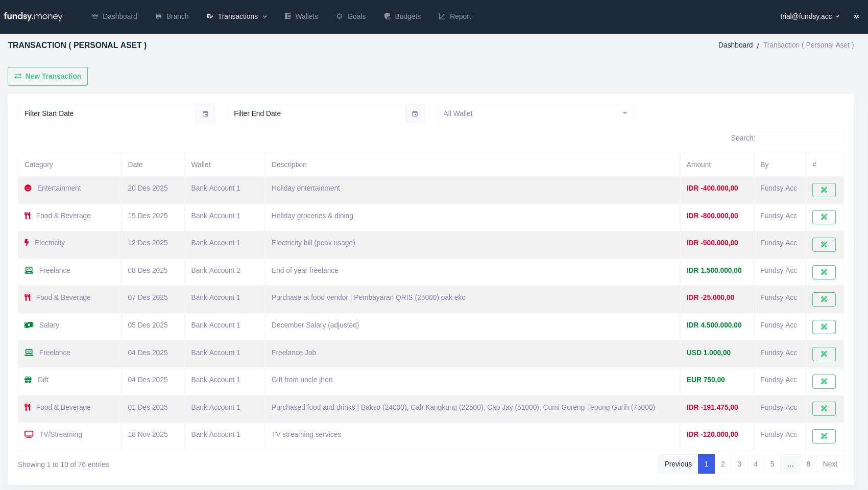Open the Transactions menu dropdown
Screen dimensions: 868x490
[x=237, y=16]
